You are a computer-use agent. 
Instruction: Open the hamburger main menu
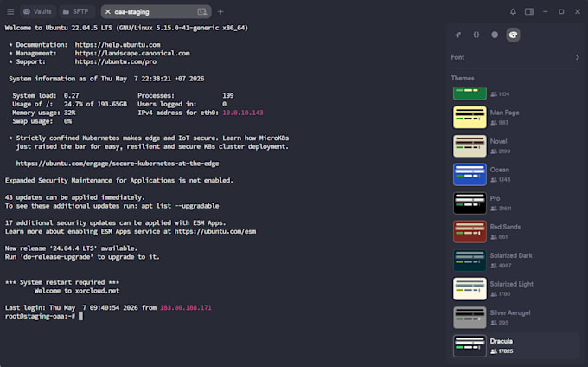(x=10, y=11)
